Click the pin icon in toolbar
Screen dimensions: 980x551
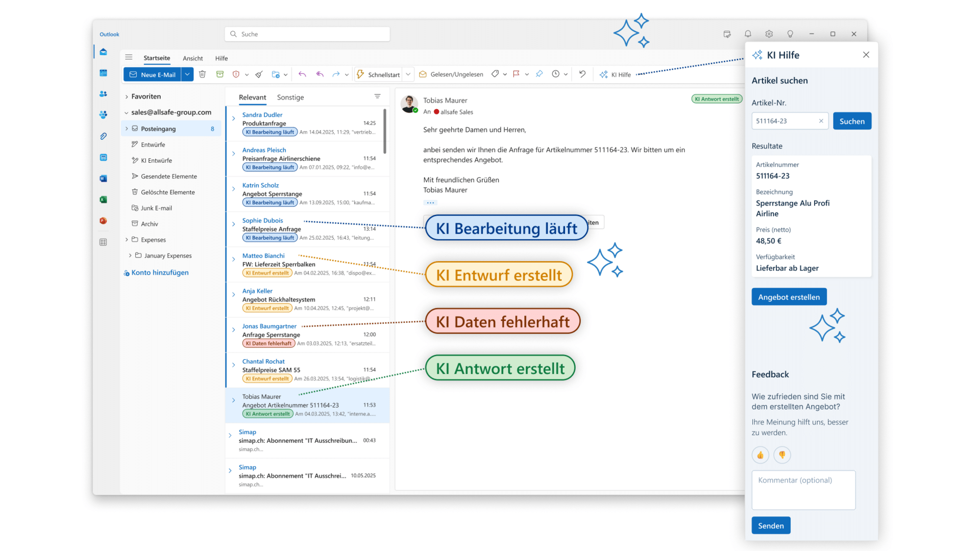coord(540,74)
